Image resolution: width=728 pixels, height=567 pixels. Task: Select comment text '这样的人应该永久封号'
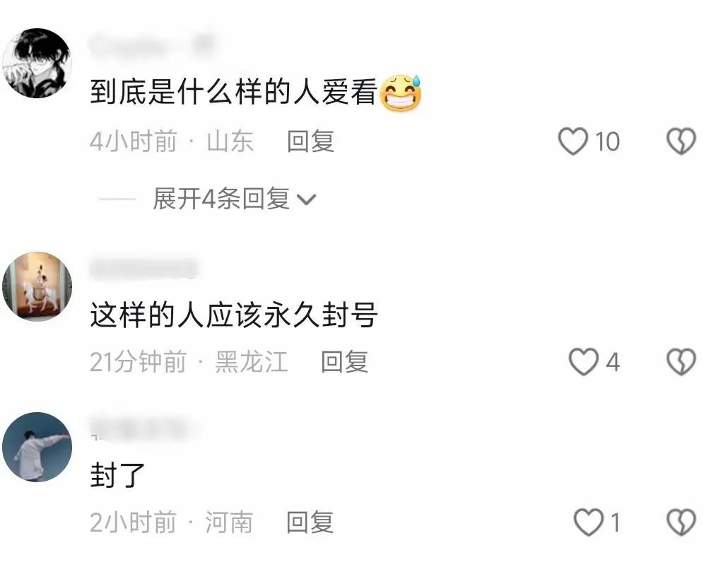[233, 315]
